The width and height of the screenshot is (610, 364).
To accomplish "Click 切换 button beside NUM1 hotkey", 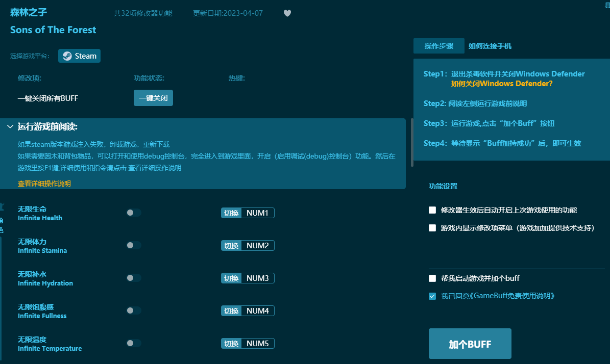I will click(x=231, y=213).
